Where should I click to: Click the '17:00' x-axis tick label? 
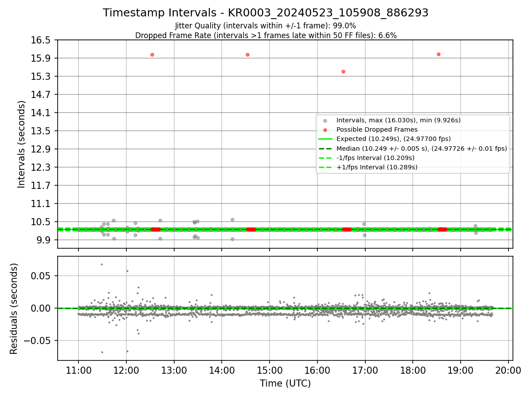(365, 370)
